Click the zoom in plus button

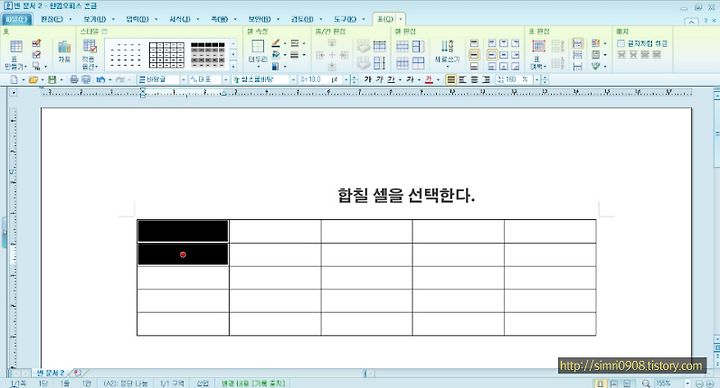[x=710, y=383]
